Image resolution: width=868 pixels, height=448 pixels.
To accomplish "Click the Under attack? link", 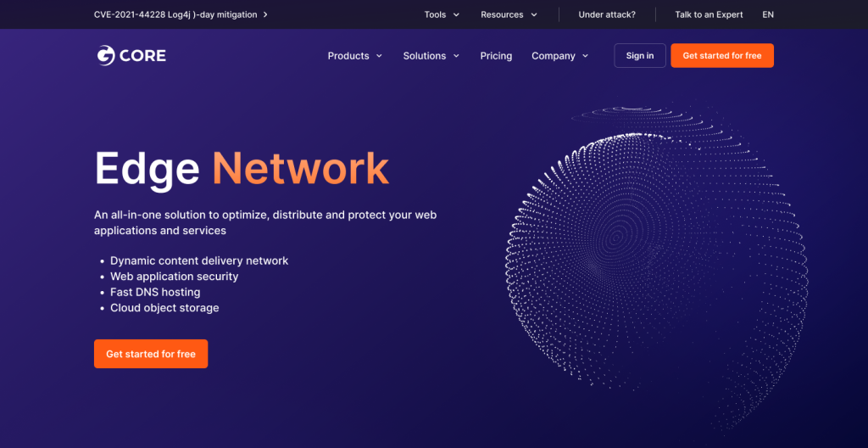I will coord(607,14).
